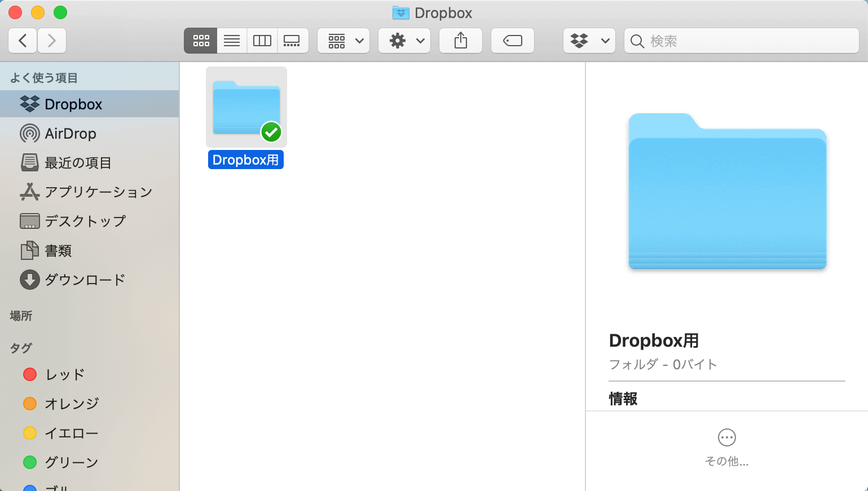
Task: Open AirDrop from the sidebar
Action: 90,134
